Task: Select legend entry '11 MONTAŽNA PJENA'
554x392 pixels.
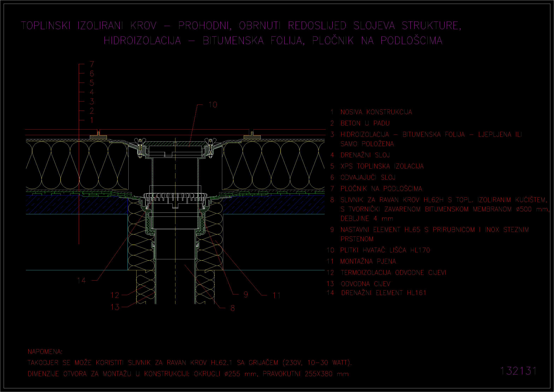Action: click(361, 261)
